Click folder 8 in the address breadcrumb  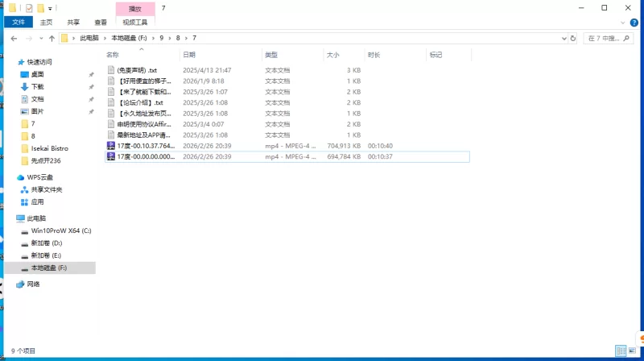pos(178,38)
